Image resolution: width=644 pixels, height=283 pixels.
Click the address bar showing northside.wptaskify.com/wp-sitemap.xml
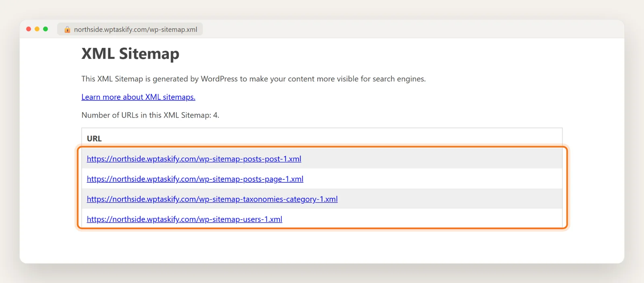tap(130, 29)
